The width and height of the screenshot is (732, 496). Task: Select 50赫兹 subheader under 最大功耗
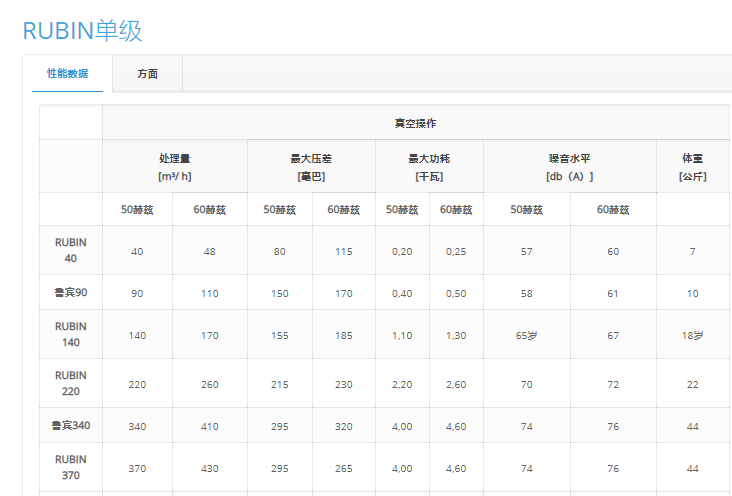pyautogui.click(x=402, y=210)
